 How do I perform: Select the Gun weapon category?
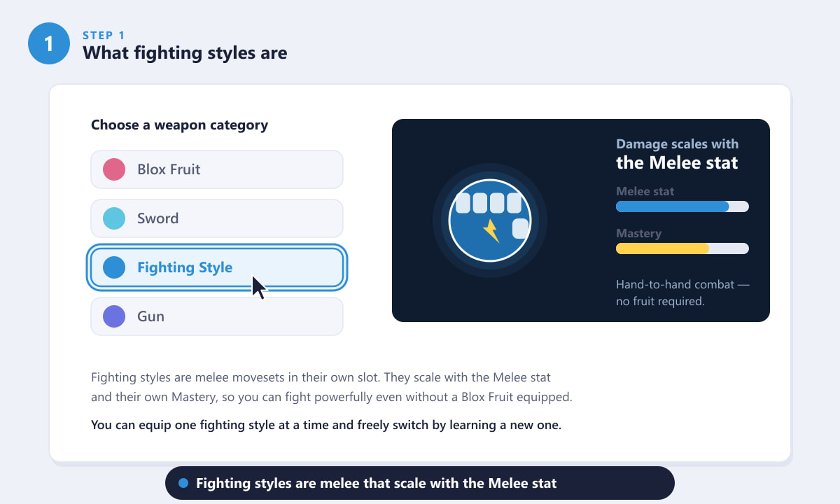[217, 316]
